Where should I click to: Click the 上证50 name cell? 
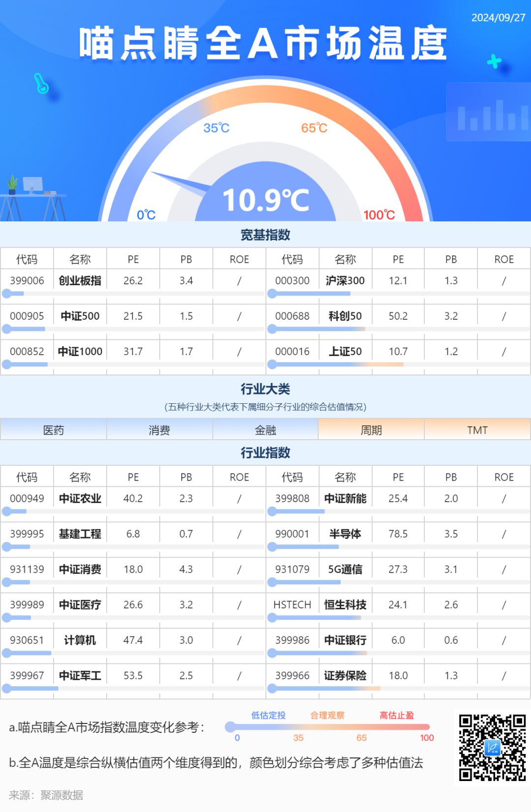pos(345,351)
